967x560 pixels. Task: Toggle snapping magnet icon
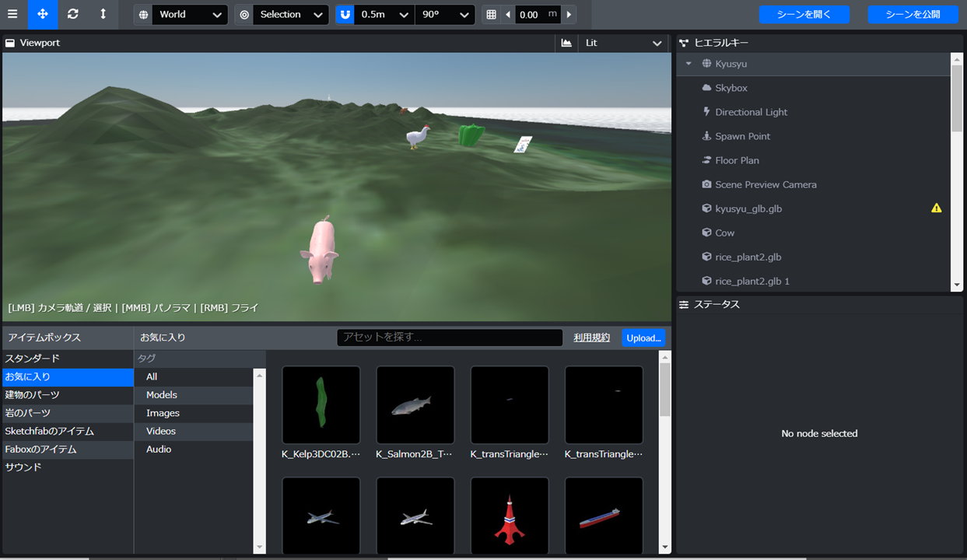(x=345, y=15)
